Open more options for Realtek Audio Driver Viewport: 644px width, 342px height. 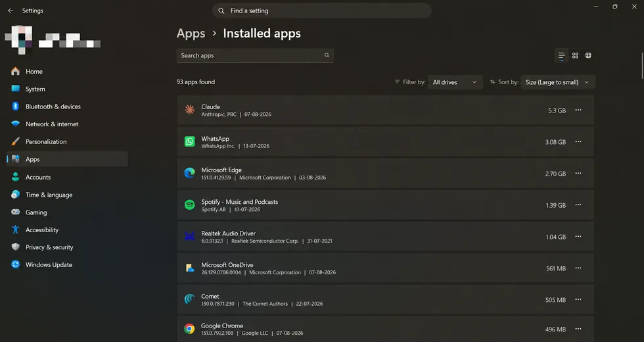(x=578, y=236)
